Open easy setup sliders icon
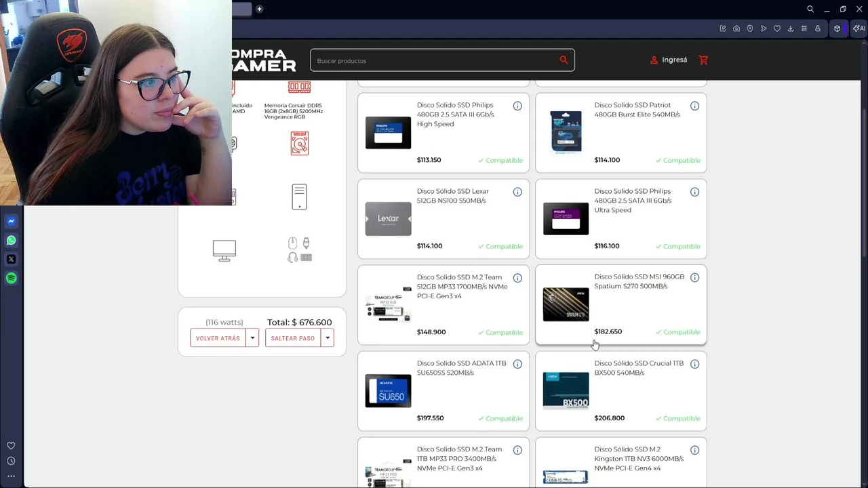Viewport: 868px width, 488px height. coord(804,28)
